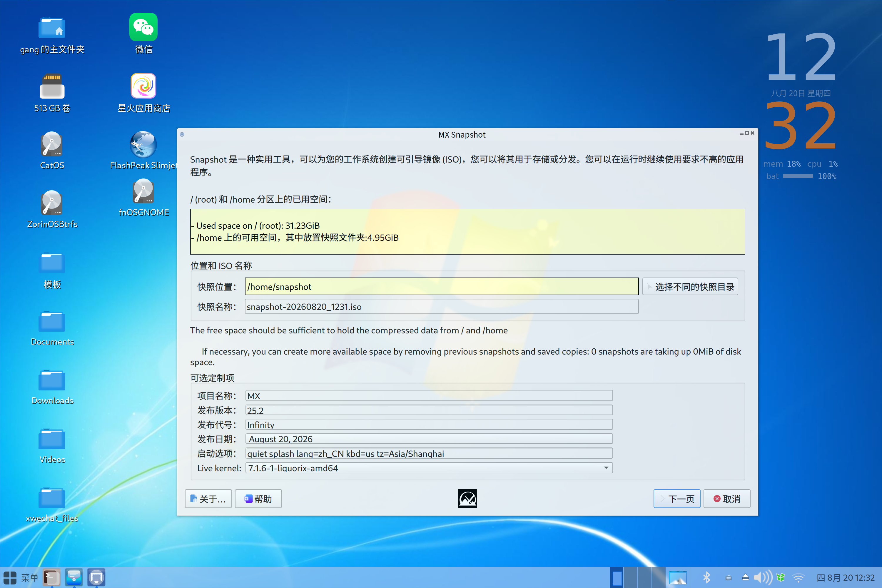
Task: Open the 513 GB volume icon
Action: point(52,86)
